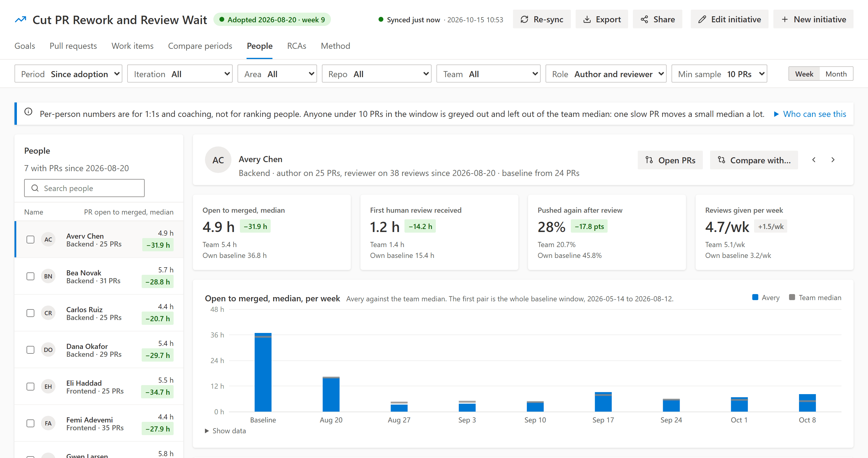Check the Dana Okafor checkbox

tap(30, 350)
